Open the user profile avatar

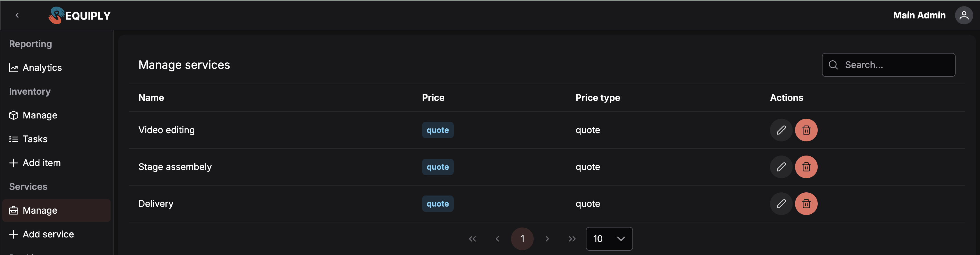pos(964,16)
